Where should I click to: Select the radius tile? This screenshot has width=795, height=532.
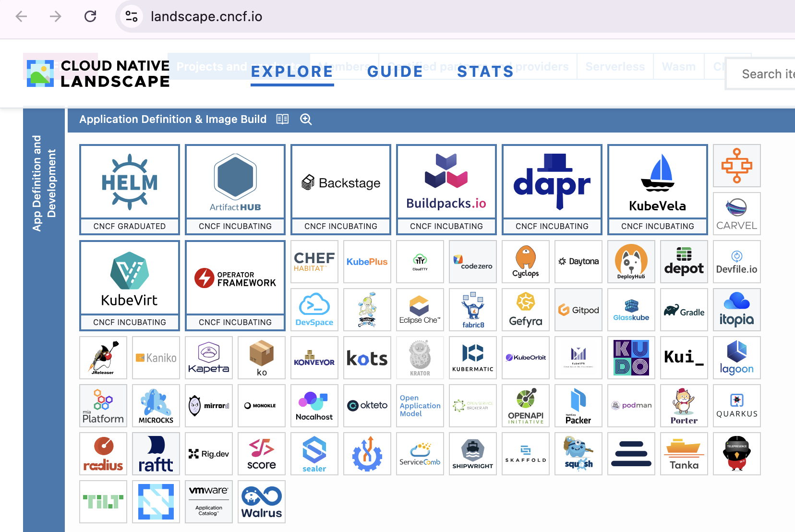pyautogui.click(x=103, y=454)
